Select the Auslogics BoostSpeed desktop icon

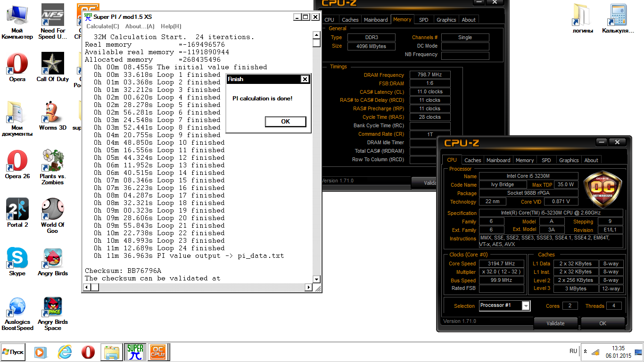click(x=17, y=313)
